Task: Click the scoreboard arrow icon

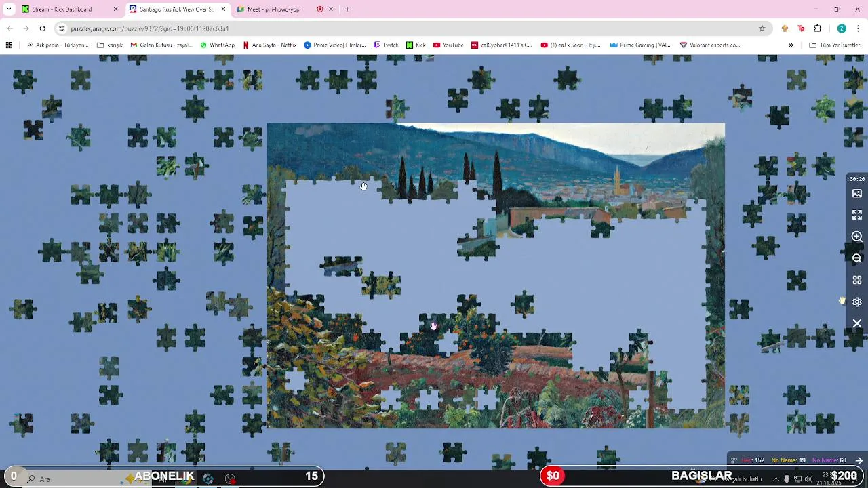Action: pyautogui.click(x=859, y=460)
